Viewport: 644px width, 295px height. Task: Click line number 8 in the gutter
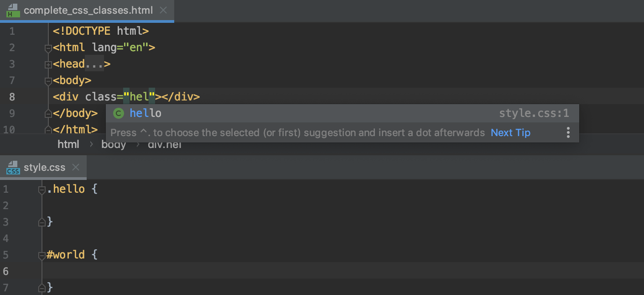[x=12, y=97]
